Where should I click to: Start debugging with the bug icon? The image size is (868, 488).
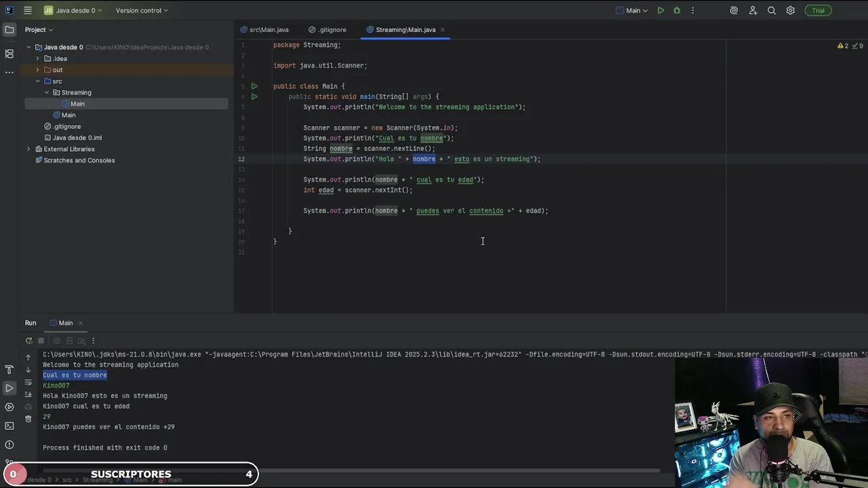[677, 10]
